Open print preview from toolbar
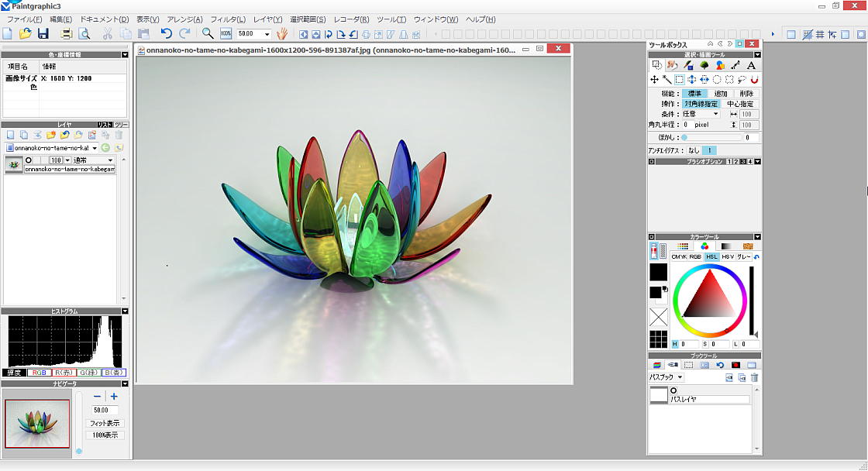This screenshot has width=868, height=471. click(84, 34)
